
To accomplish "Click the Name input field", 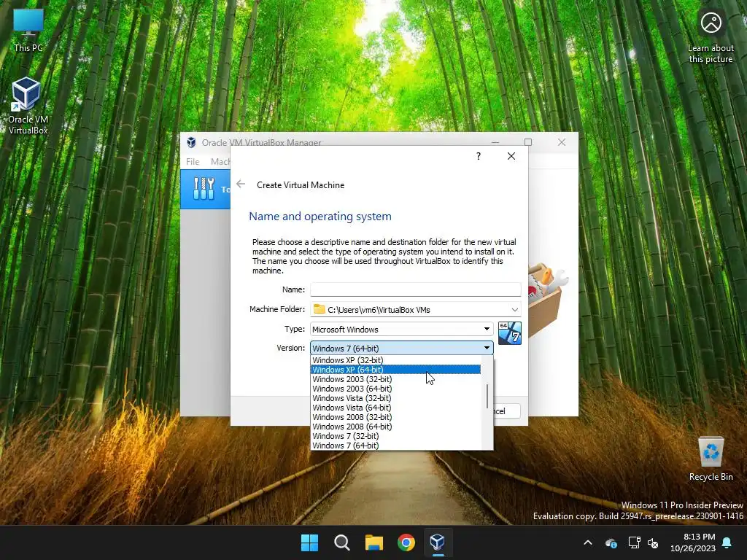I will pyautogui.click(x=415, y=289).
